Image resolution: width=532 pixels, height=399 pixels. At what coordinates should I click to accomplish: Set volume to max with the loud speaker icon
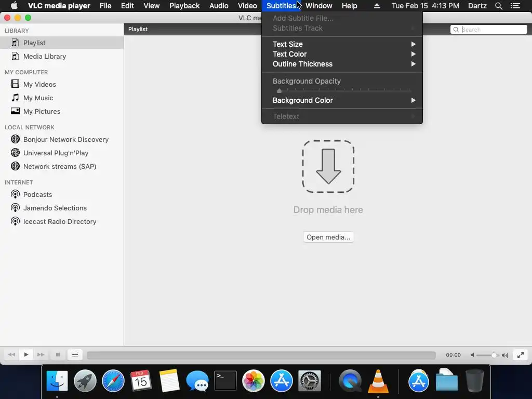(505, 355)
